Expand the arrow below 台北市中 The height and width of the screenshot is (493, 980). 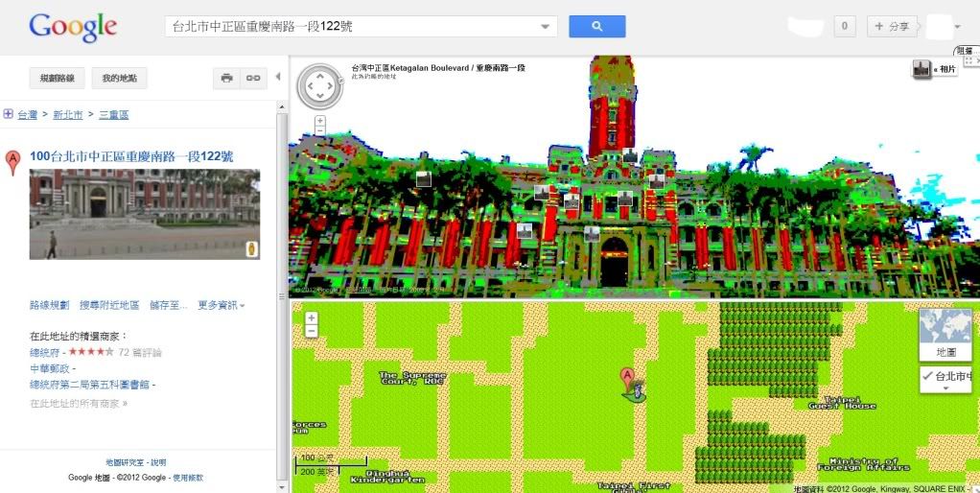click(945, 388)
